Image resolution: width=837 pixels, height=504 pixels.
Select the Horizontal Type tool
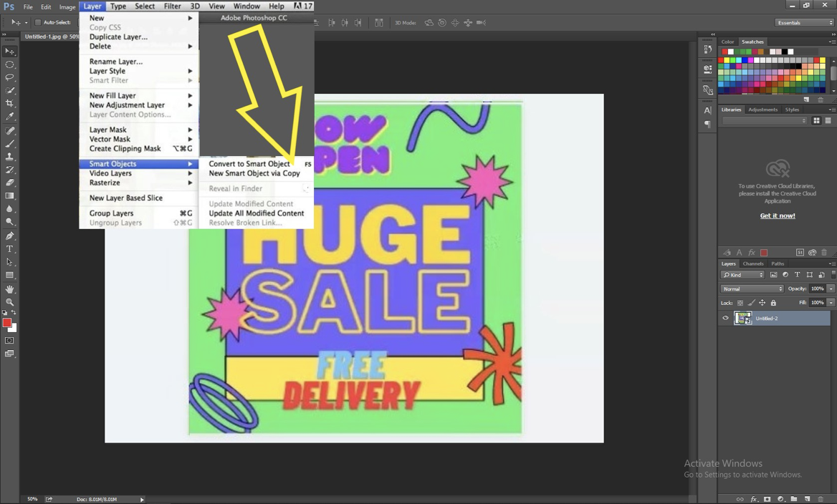[x=9, y=249]
